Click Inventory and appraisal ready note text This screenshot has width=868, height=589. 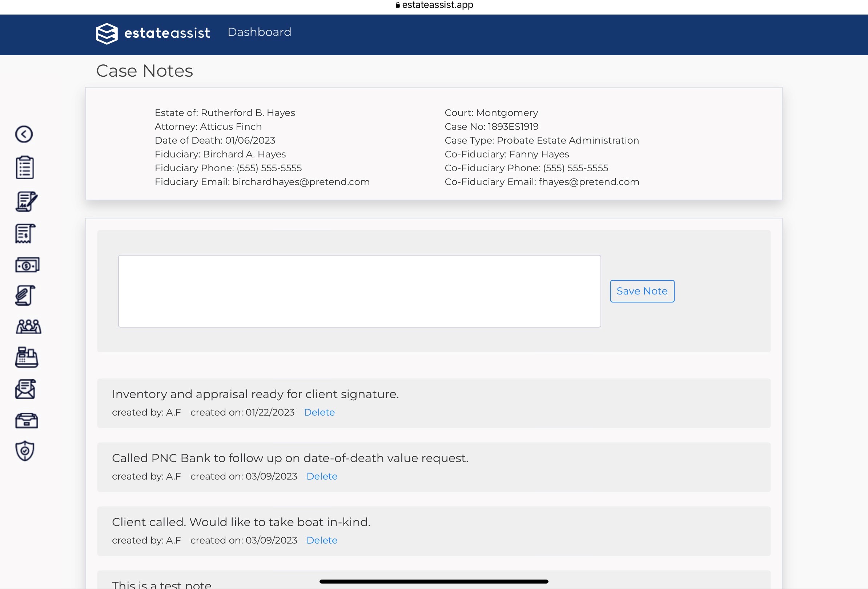pos(256,394)
